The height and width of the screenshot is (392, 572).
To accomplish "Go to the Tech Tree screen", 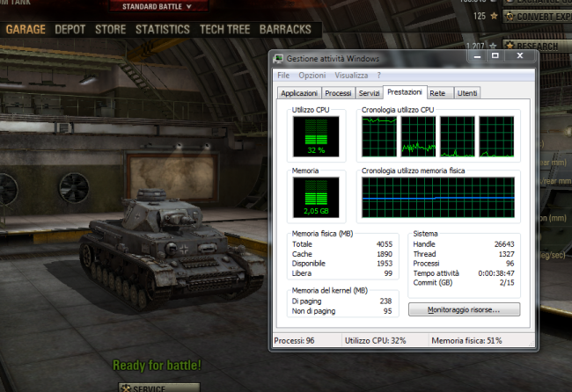I will [225, 29].
